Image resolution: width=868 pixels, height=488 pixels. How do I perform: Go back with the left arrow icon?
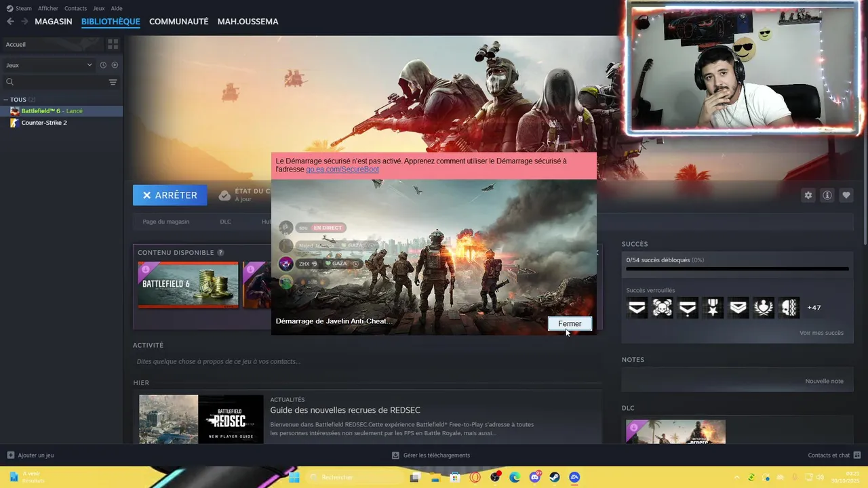point(10,22)
